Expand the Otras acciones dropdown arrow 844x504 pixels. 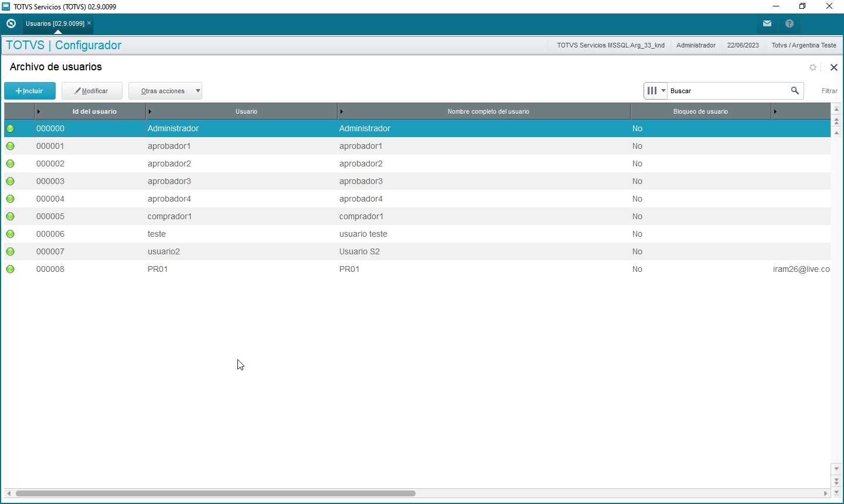(x=198, y=91)
